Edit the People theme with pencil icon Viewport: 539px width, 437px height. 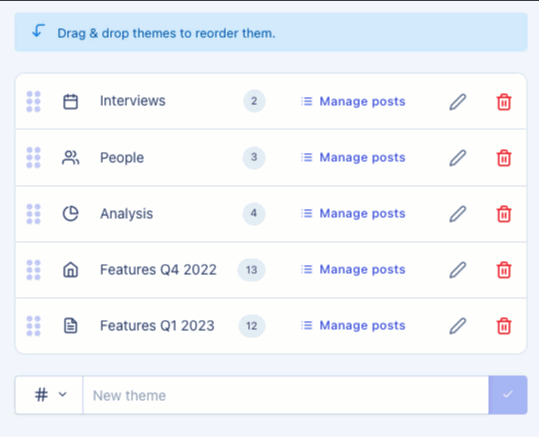pos(458,158)
